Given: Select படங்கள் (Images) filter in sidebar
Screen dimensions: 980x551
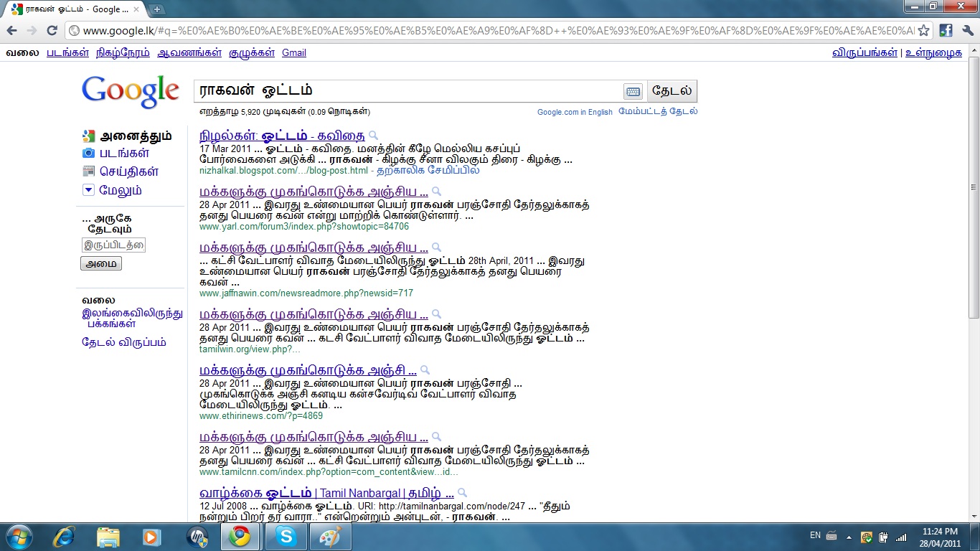Looking at the screenshot, I should (x=124, y=153).
